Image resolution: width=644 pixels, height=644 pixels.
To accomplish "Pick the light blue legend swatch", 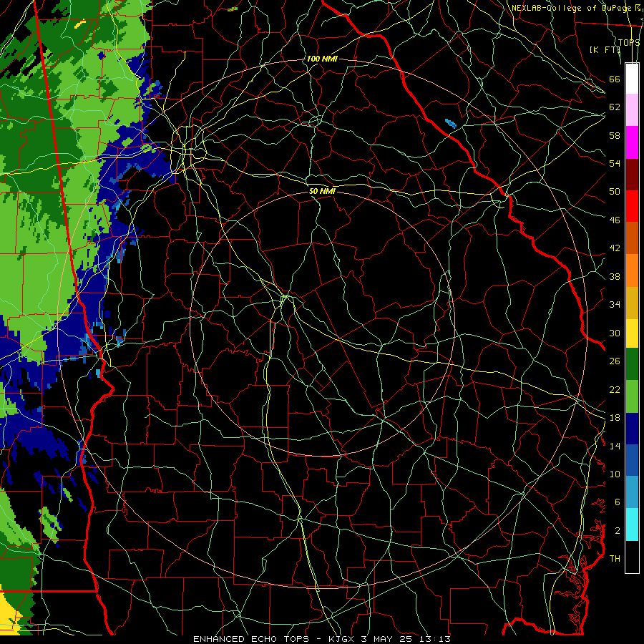I will point(632,492).
